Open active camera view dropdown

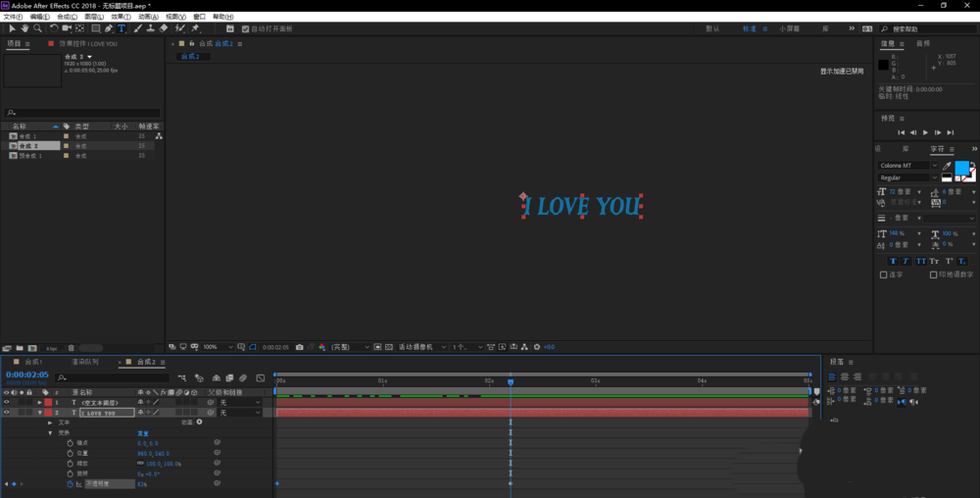click(x=422, y=347)
